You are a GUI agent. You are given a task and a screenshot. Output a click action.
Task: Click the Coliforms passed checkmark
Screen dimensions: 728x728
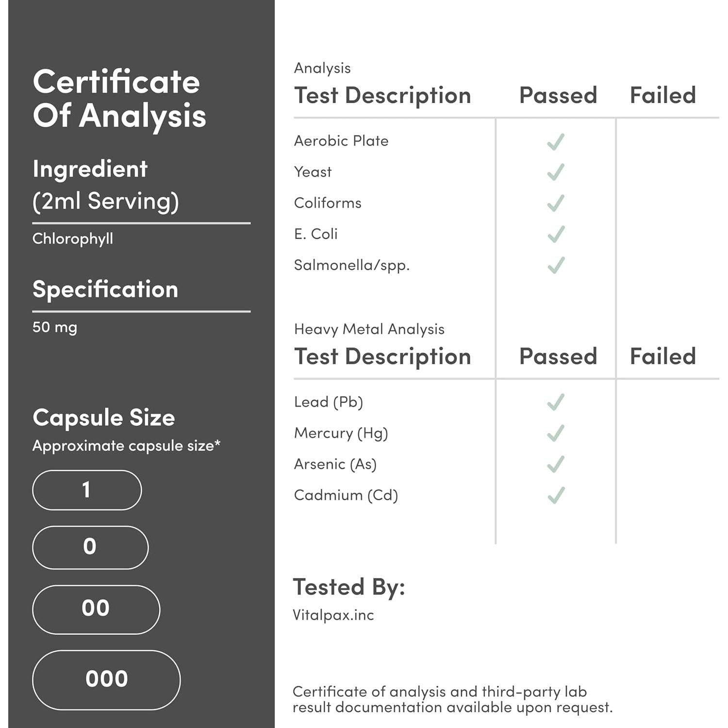click(556, 203)
